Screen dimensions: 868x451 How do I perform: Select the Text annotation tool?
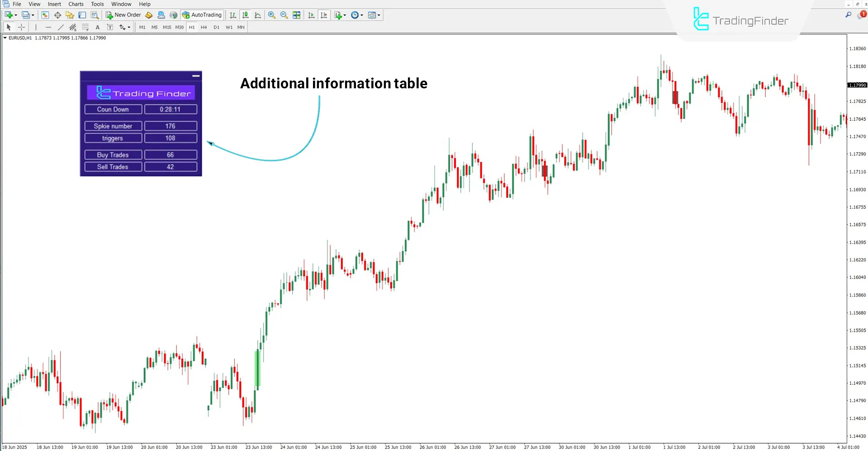click(98, 28)
